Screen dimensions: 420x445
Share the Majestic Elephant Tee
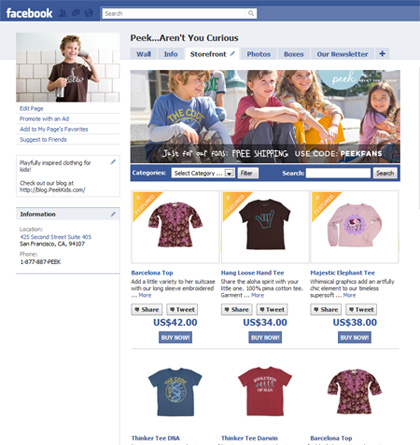(326, 310)
